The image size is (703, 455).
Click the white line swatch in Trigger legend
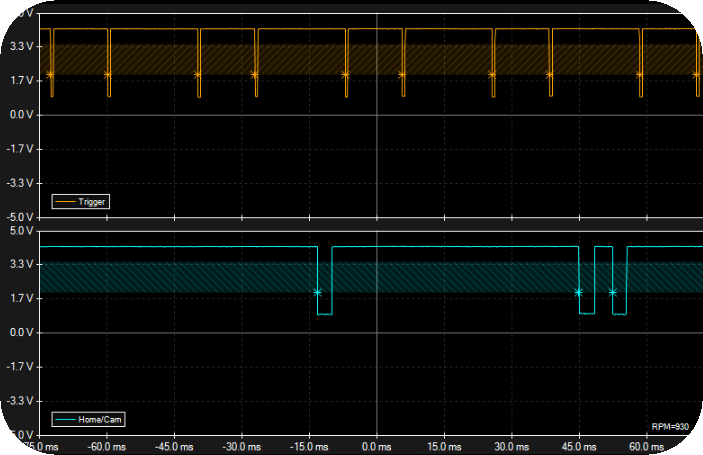[65, 202]
